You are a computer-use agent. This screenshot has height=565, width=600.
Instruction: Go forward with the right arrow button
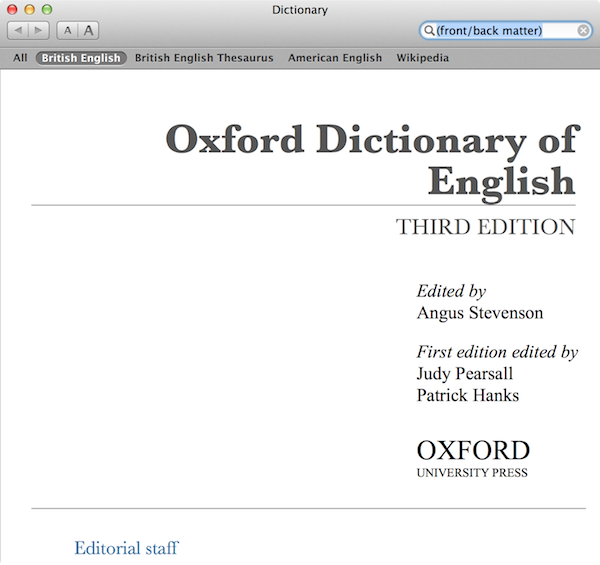(x=39, y=31)
